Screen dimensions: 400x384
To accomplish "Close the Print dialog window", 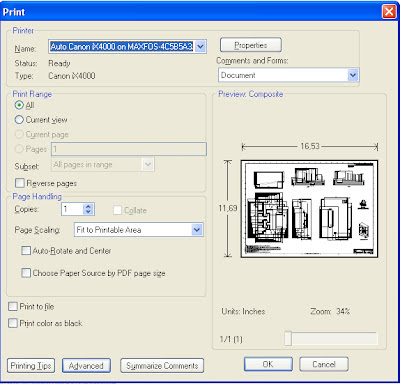I will tap(389, 12).
